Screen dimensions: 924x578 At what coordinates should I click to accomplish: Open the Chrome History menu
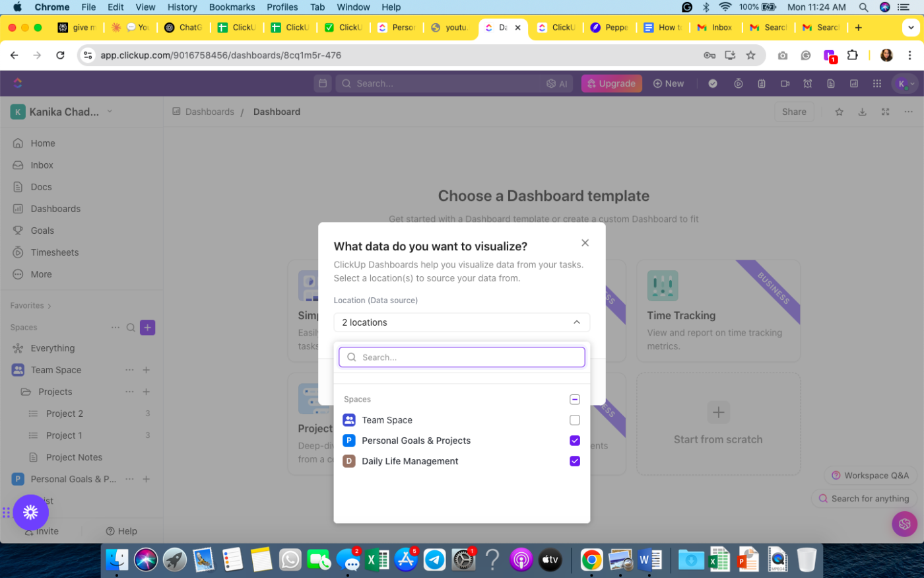coord(182,7)
